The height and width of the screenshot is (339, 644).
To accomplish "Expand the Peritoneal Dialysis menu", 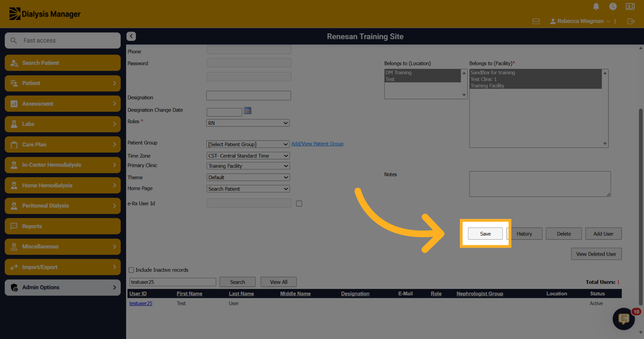I will click(x=63, y=206).
